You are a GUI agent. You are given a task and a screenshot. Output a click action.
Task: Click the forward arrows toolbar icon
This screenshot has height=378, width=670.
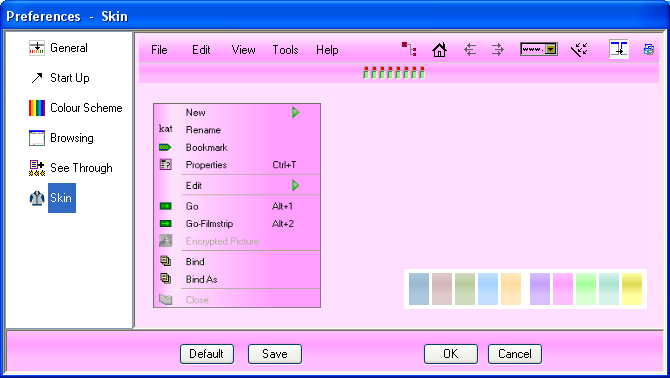pyautogui.click(x=498, y=50)
